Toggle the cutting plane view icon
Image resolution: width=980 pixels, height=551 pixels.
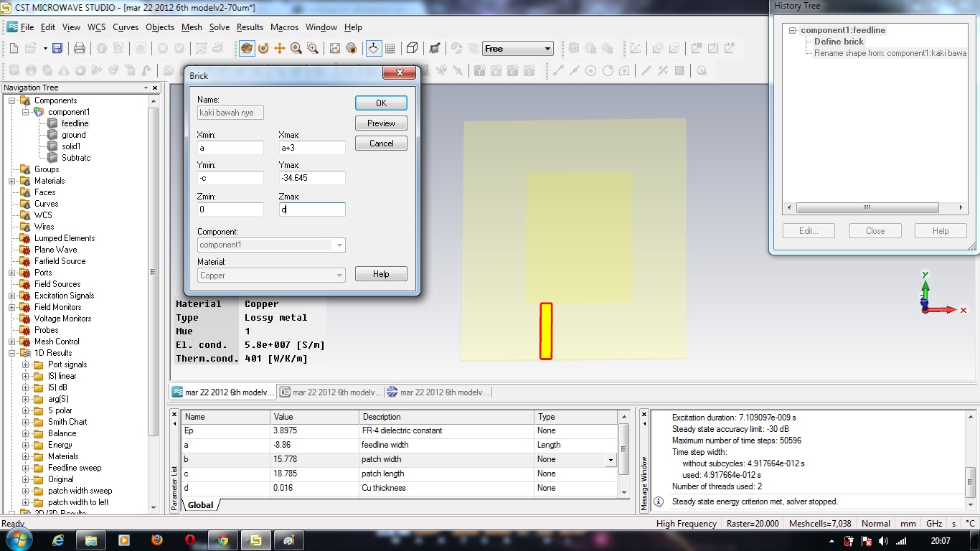pos(434,48)
